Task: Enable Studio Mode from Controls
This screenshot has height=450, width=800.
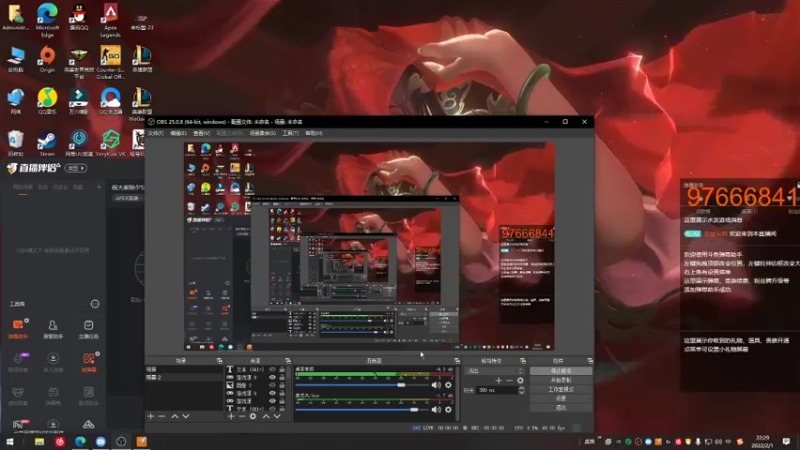Action: click(x=561, y=389)
